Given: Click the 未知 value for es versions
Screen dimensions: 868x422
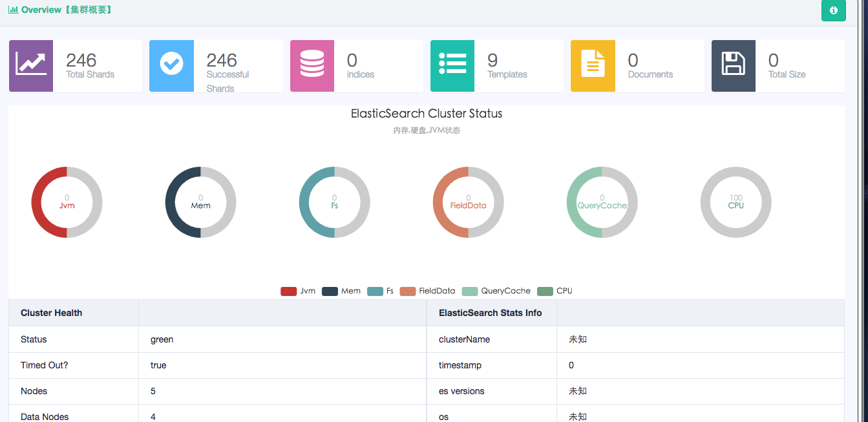Looking at the screenshot, I should coord(578,391).
